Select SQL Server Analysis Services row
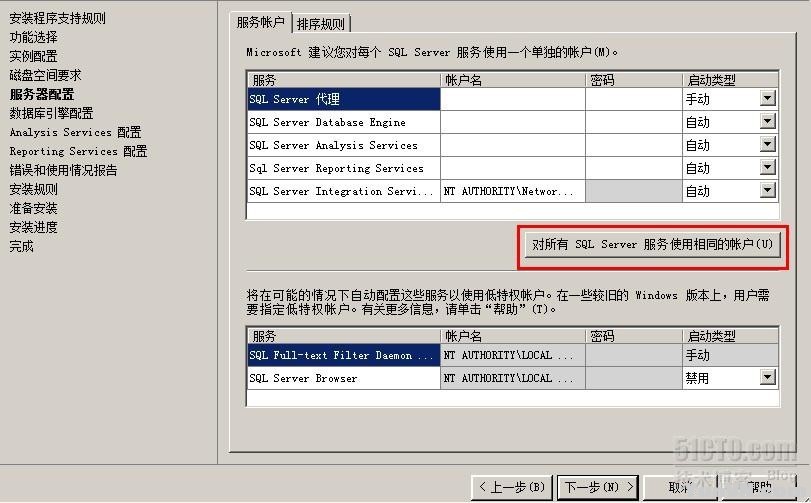The height and width of the screenshot is (503, 811). tap(343, 145)
